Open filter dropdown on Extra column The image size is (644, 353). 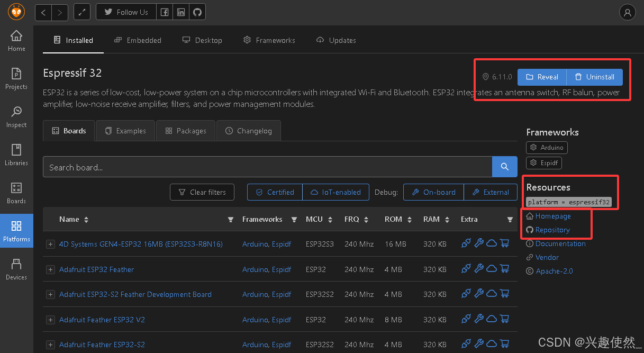tap(510, 219)
